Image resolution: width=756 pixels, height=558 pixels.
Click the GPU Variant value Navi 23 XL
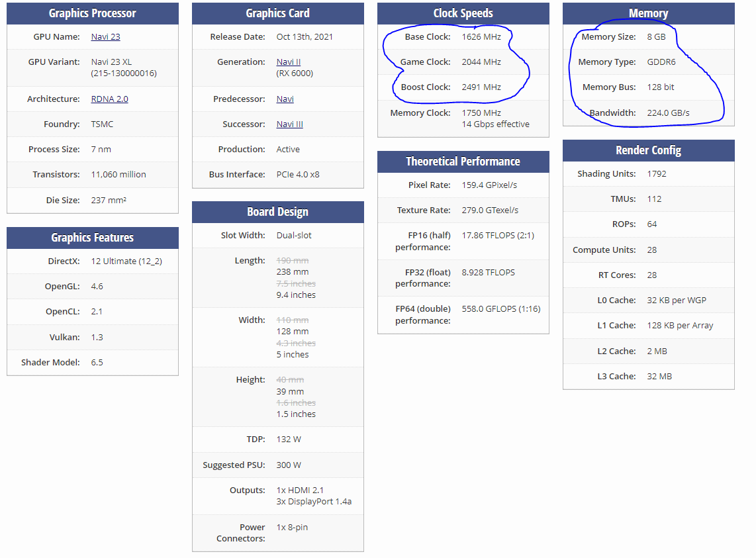(x=111, y=62)
